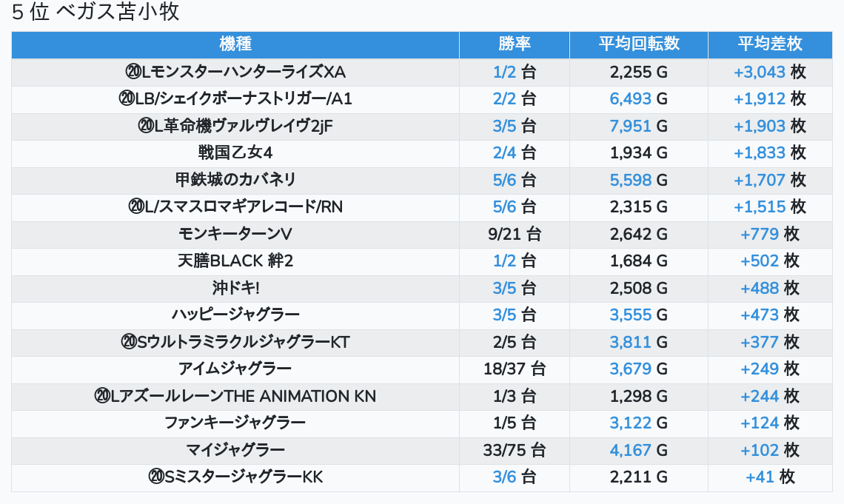Select the 平均差枚 column header
Viewport: 844px width, 504px height.
coord(769,44)
